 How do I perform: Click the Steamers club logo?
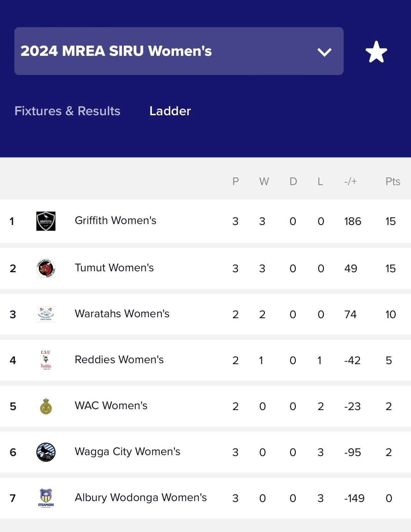pos(46,498)
